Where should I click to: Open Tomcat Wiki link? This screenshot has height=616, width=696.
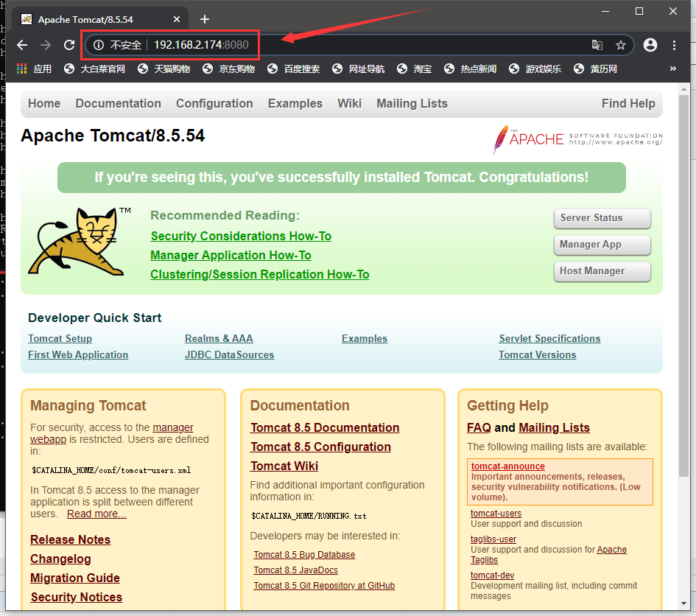click(284, 466)
